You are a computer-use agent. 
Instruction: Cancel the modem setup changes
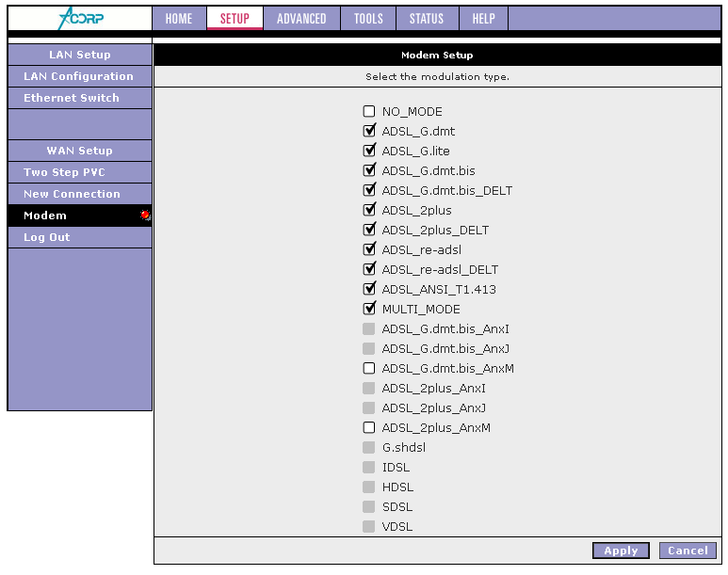(688, 551)
